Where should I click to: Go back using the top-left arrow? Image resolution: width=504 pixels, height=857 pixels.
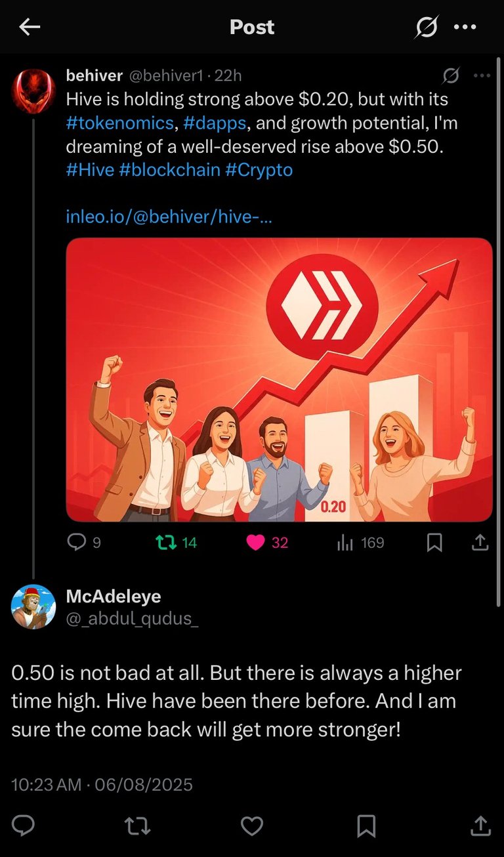[30, 27]
